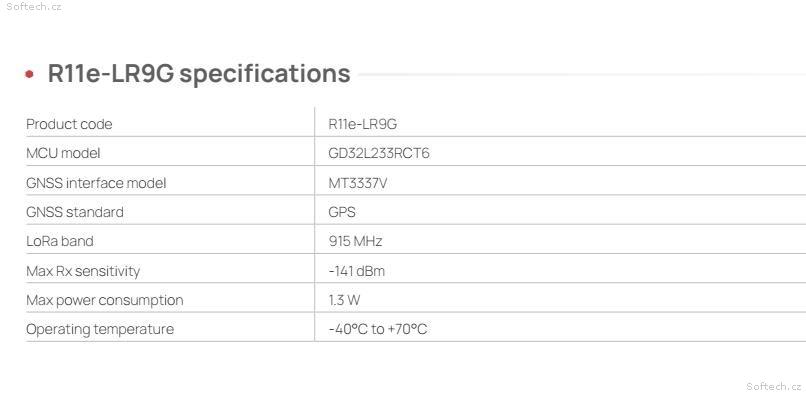Click the R11e-LR9G product code value

tap(362, 124)
